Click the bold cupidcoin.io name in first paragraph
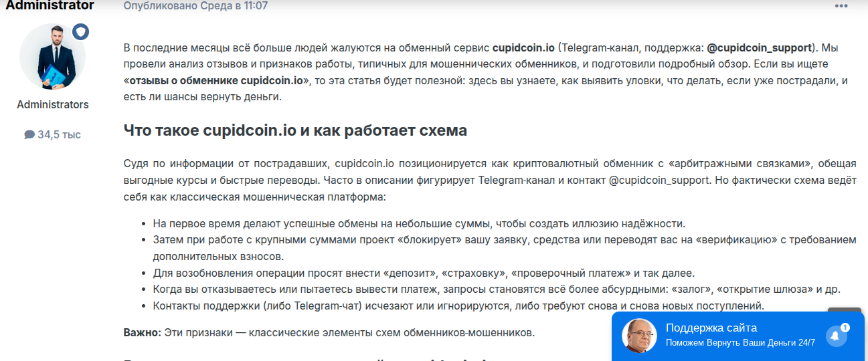Viewport: 868px width, 361px height. pos(524,48)
